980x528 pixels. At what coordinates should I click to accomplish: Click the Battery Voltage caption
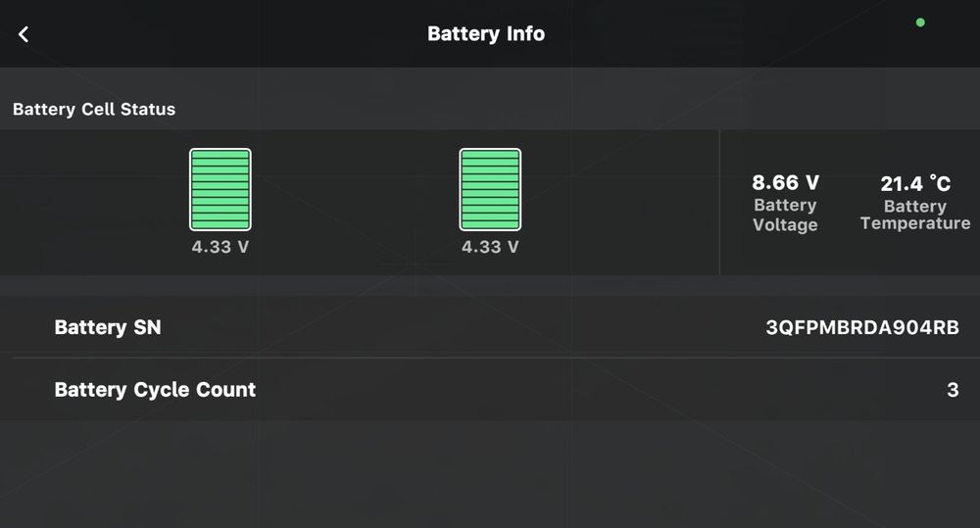[x=785, y=215]
